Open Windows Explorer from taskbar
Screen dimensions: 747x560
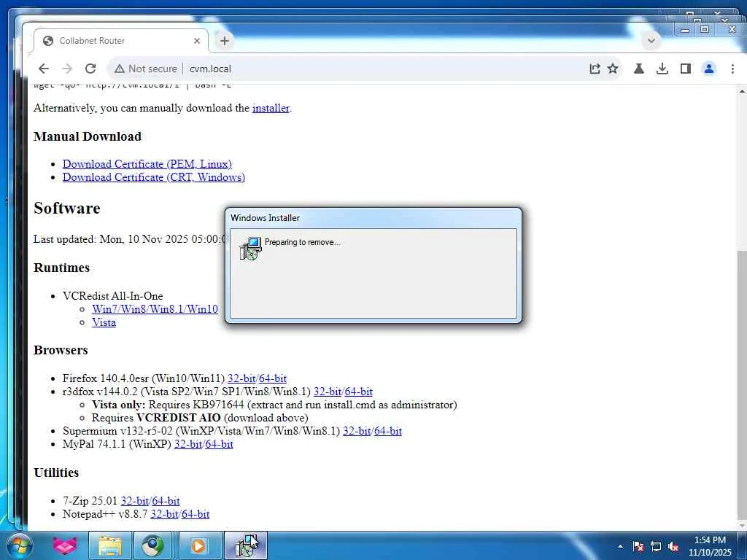[110, 545]
